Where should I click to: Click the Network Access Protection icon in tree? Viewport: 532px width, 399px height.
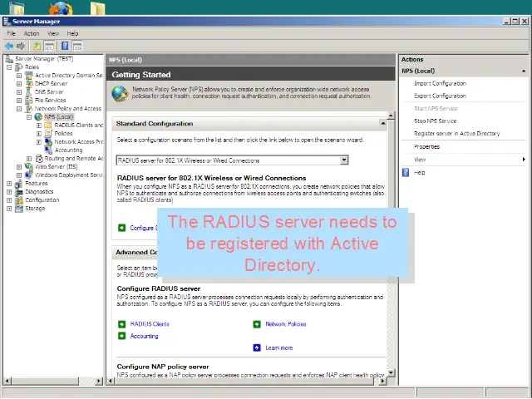coord(48,142)
